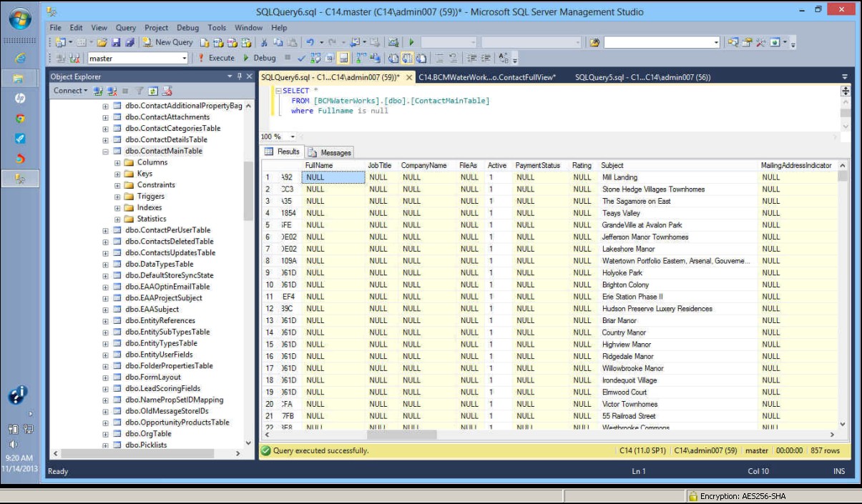
Task: Click the Toolbox wrench icon in top toolbar
Action: click(x=760, y=42)
